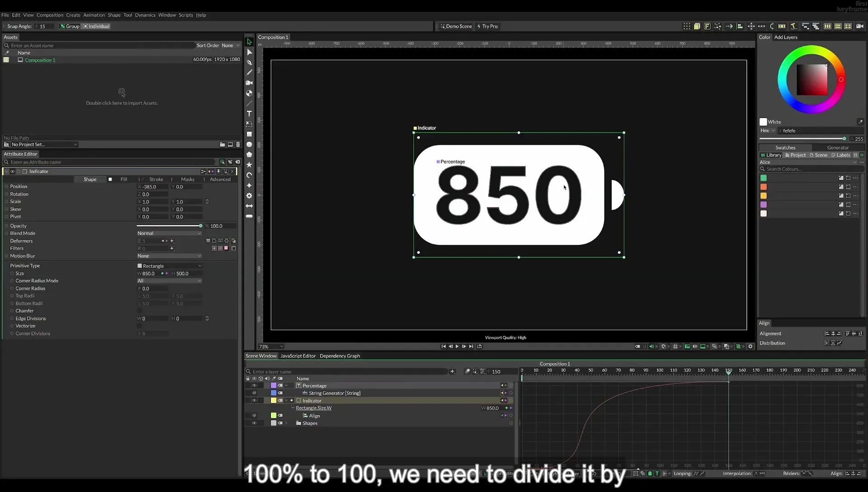Switch to the Generator tab in color panel
This screenshot has height=492, width=868.
coord(838,147)
